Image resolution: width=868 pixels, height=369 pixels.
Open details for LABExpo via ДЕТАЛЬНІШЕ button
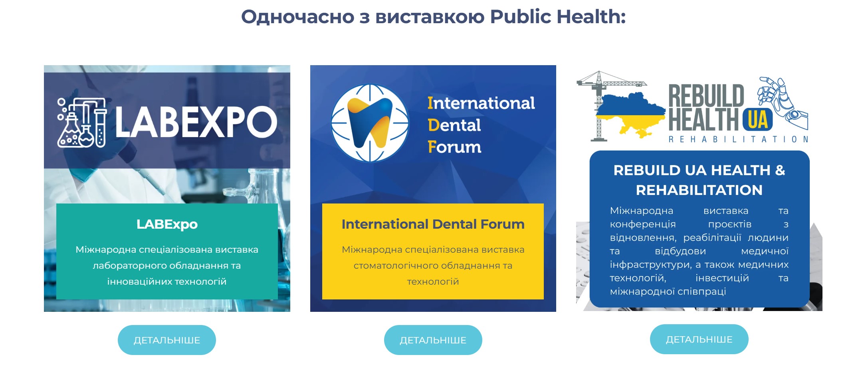167,340
